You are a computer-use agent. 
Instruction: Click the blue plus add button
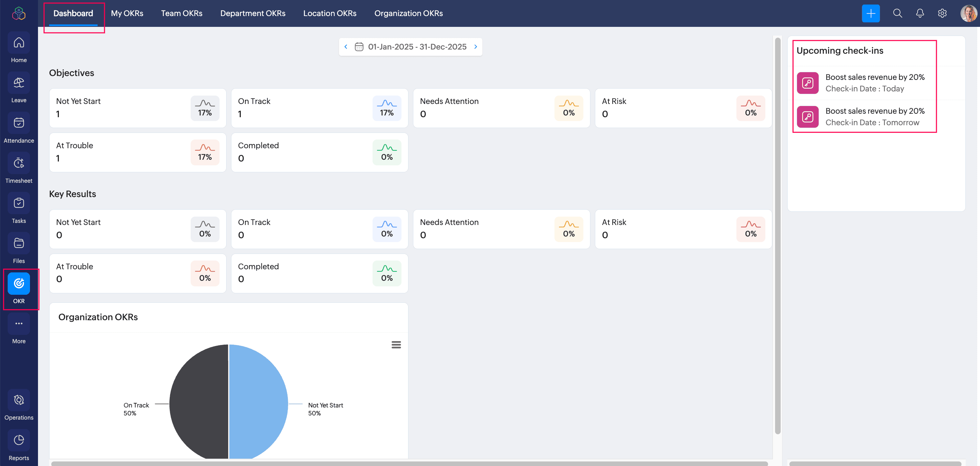coord(871,13)
